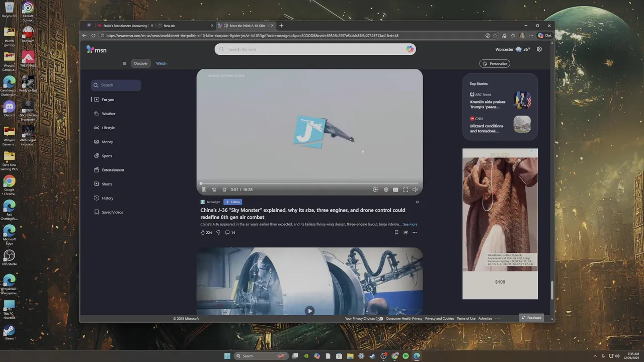Toggle Your Privacy Choices in footer

coord(364,318)
